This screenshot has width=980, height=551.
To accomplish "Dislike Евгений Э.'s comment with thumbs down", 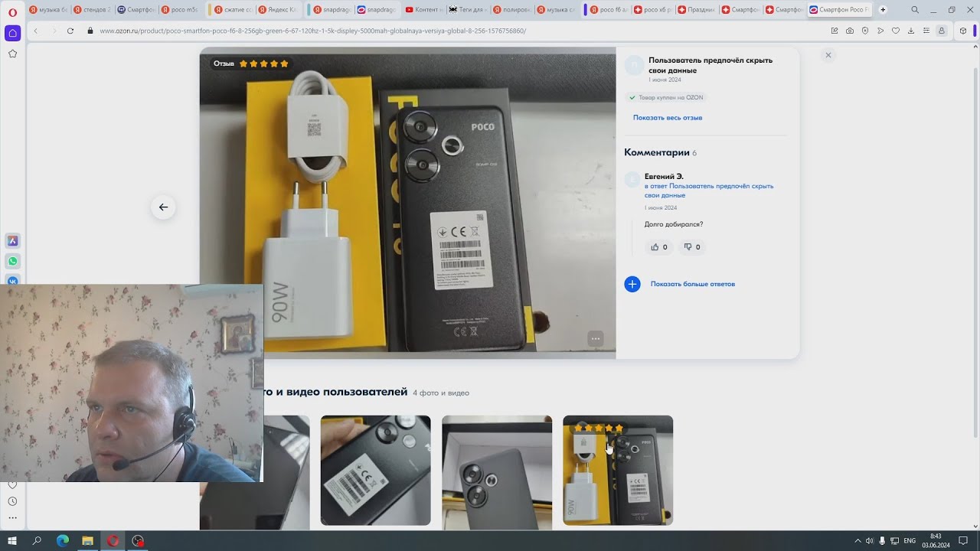I will (692, 246).
